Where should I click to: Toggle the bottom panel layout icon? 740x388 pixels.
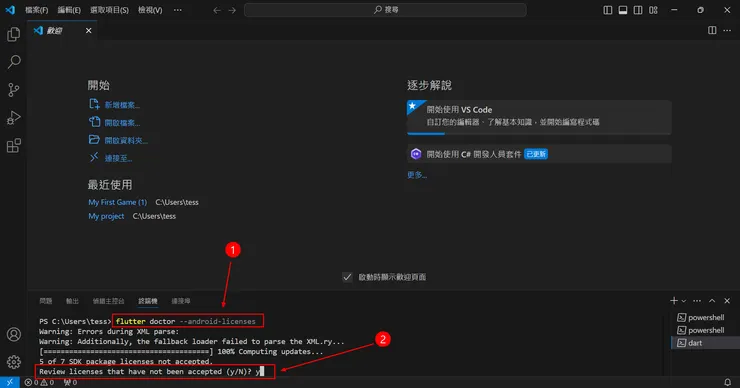coord(623,10)
